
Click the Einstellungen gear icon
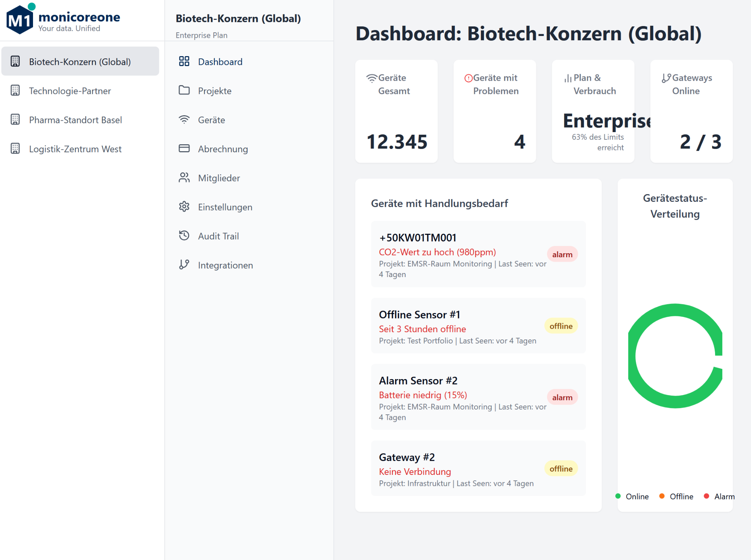coord(184,207)
